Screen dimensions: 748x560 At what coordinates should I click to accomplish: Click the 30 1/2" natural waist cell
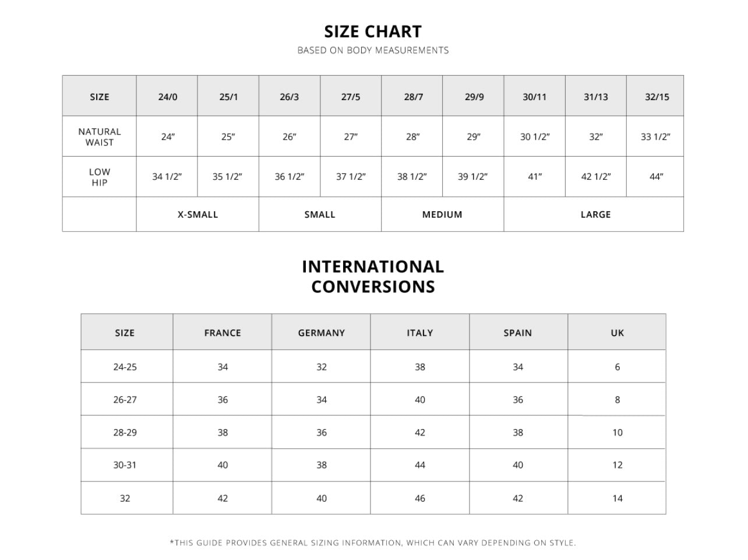(x=535, y=137)
